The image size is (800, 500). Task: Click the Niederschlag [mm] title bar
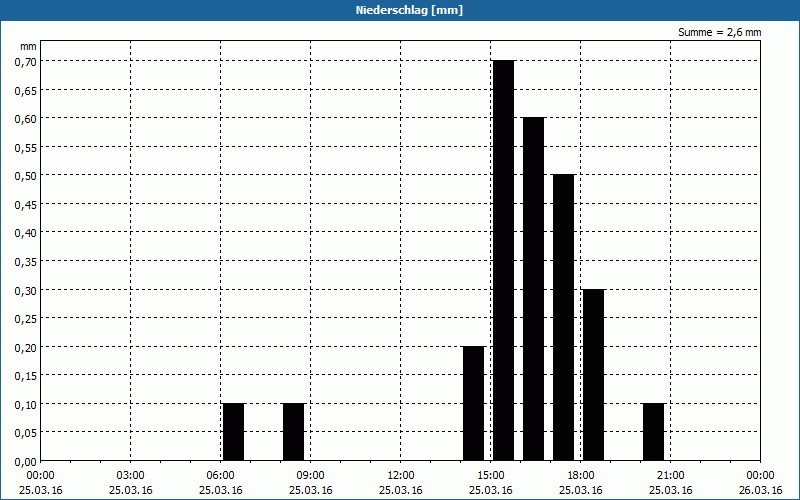(400, 10)
